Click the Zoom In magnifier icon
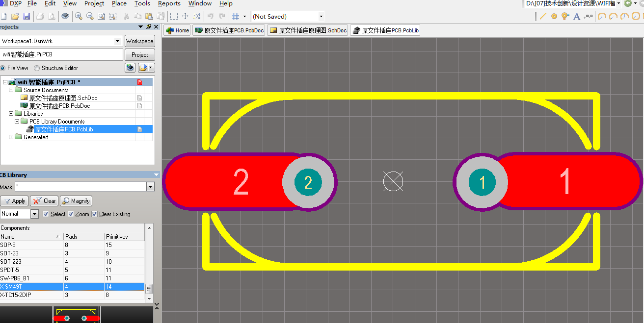Viewport: 644px width, 323px height. pyautogui.click(x=79, y=16)
